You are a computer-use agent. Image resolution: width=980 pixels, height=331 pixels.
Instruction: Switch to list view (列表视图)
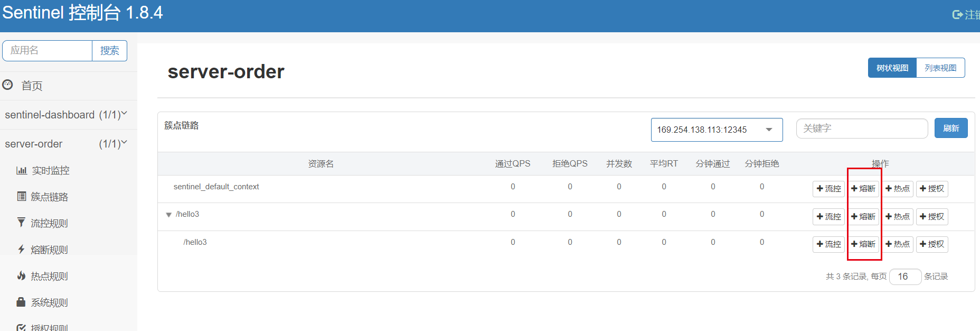[x=940, y=68]
